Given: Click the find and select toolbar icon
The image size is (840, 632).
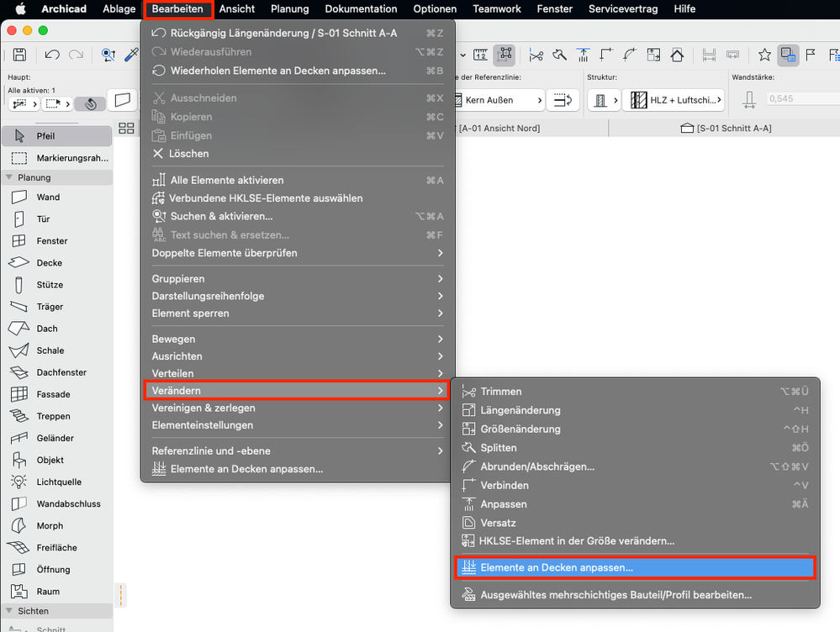Looking at the screenshot, I should [108, 55].
